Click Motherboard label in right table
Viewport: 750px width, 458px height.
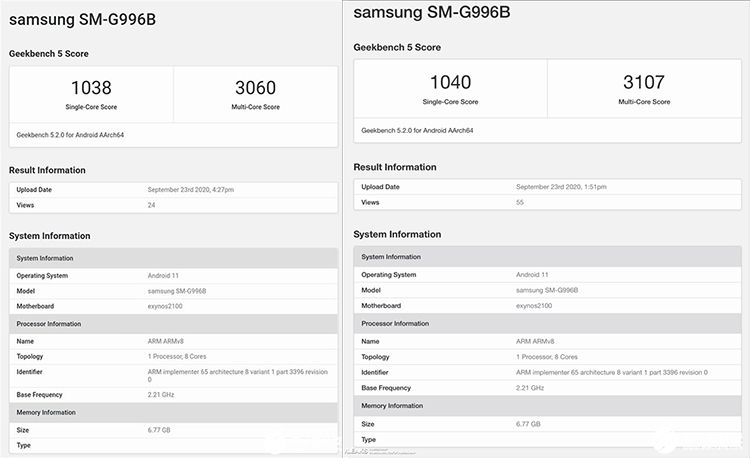click(x=381, y=306)
